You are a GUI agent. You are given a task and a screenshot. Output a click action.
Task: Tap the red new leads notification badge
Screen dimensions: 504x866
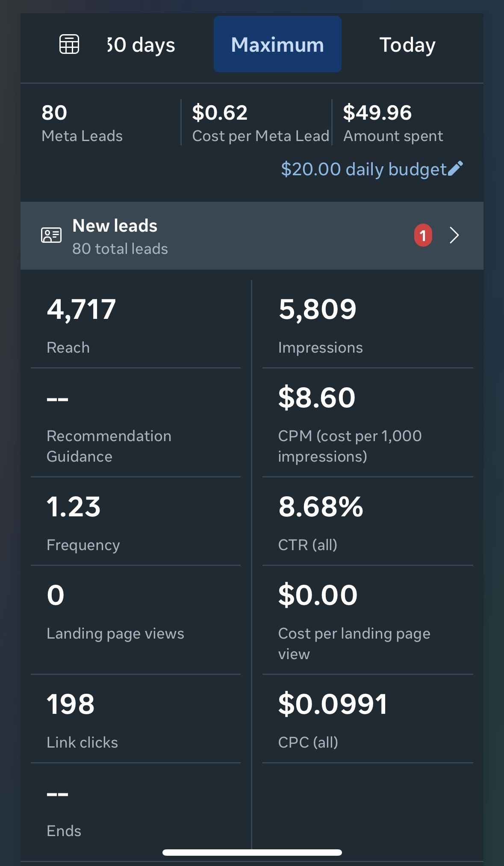click(x=423, y=236)
